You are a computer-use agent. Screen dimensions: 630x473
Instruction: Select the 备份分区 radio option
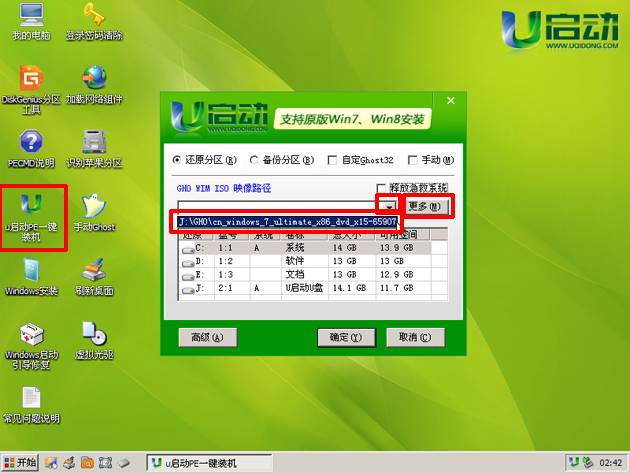click(x=255, y=159)
